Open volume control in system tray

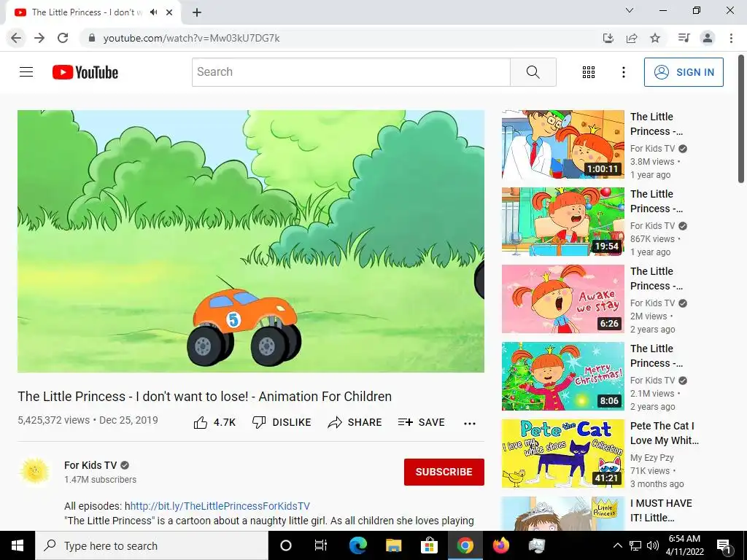(x=653, y=545)
